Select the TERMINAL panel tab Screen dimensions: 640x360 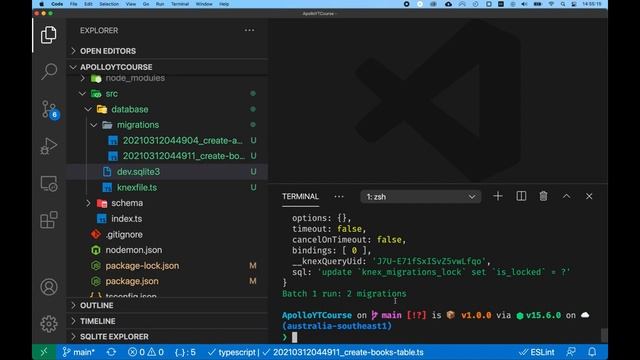click(300, 196)
